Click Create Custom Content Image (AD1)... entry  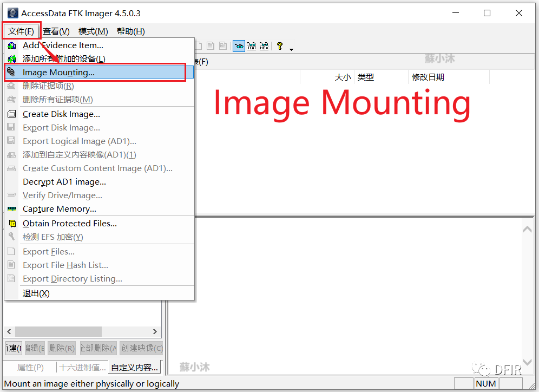coord(100,168)
